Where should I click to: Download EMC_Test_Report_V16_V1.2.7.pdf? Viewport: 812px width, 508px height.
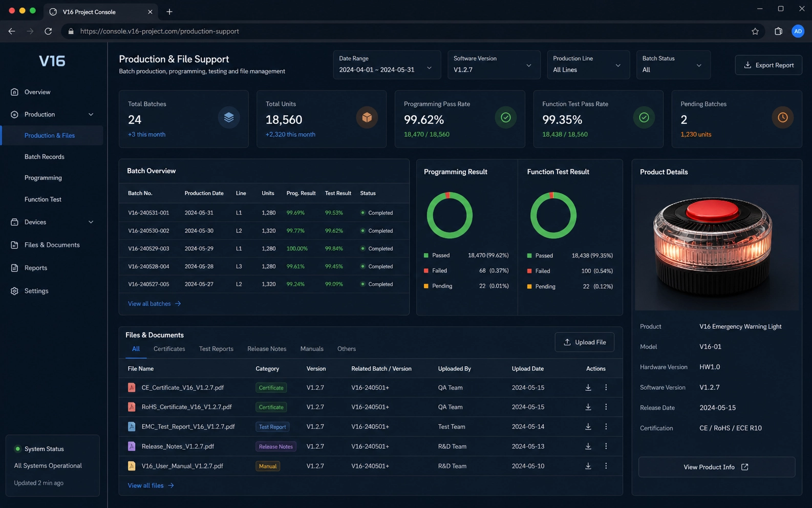point(588,427)
